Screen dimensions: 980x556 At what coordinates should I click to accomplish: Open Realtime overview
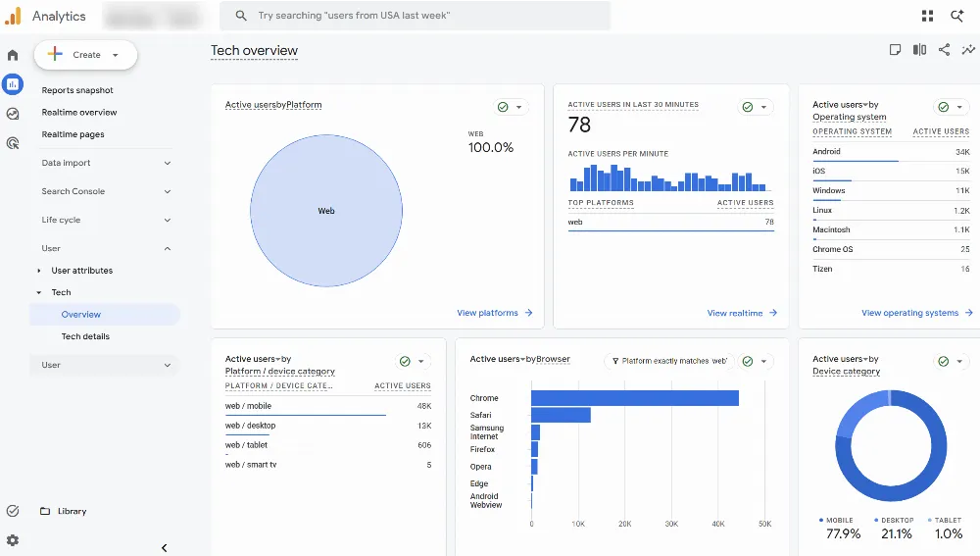coord(79,113)
